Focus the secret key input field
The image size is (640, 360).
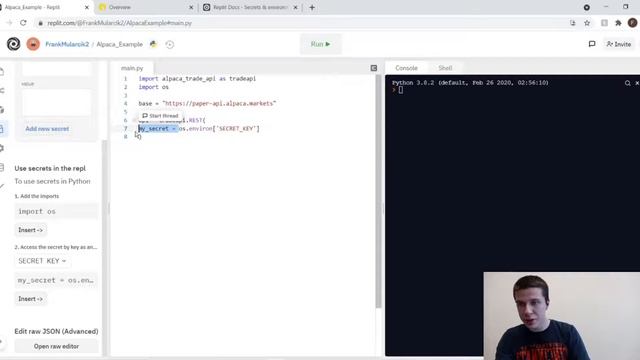pyautogui.click(x=57, y=69)
